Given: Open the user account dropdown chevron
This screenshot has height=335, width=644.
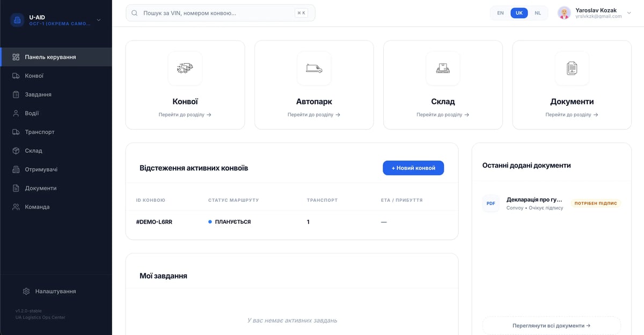Looking at the screenshot, I should (x=629, y=13).
